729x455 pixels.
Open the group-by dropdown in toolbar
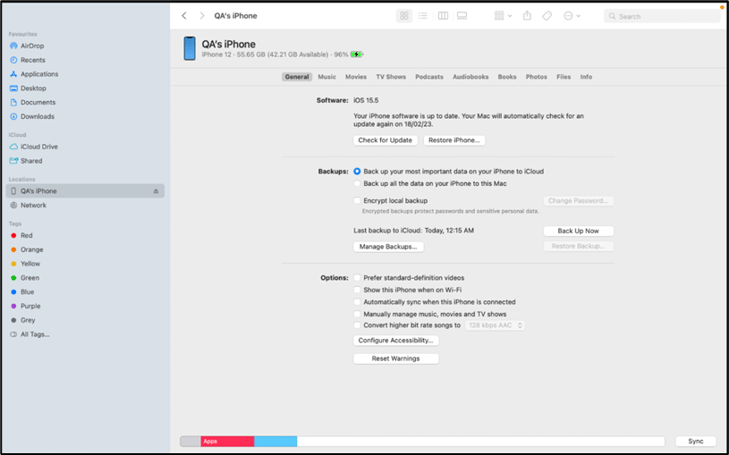(503, 16)
